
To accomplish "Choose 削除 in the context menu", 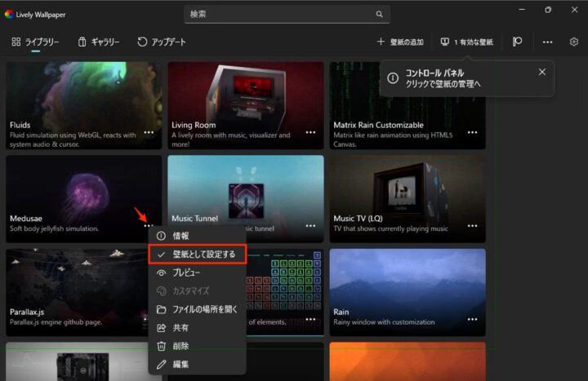I will 198,346.
